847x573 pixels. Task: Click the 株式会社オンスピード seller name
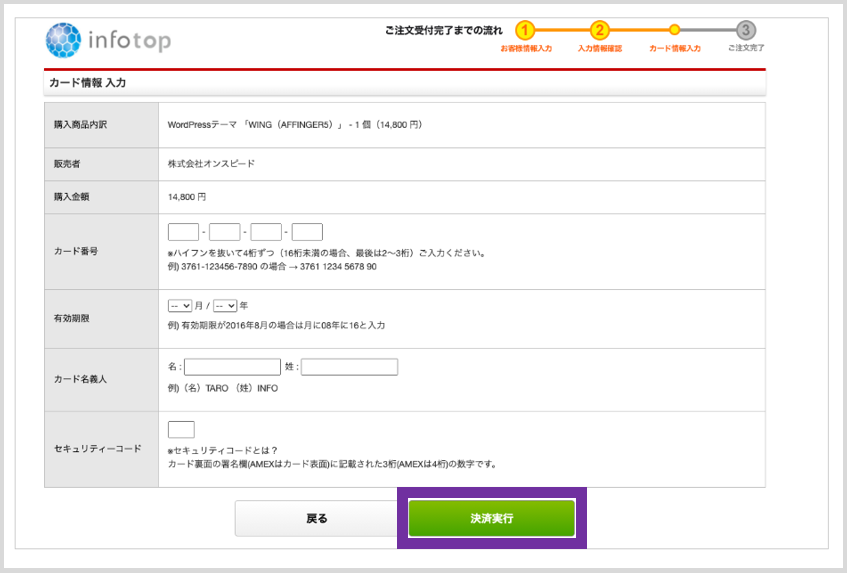click(x=211, y=164)
